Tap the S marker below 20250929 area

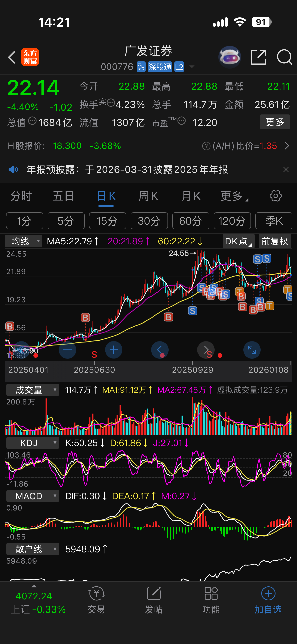pos(193,311)
